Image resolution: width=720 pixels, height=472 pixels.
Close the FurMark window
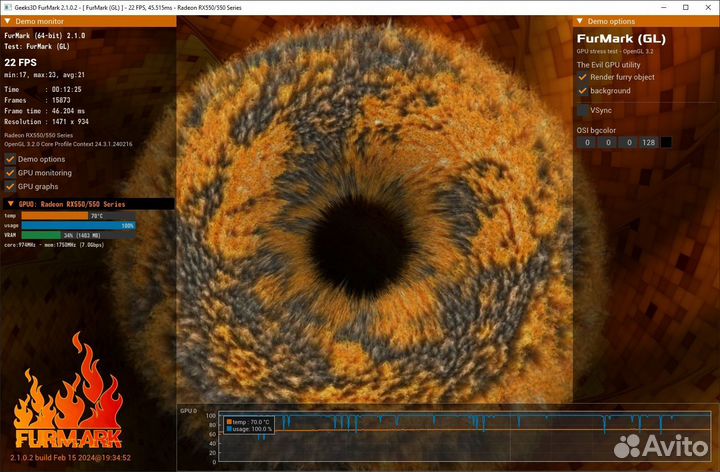[708, 7]
